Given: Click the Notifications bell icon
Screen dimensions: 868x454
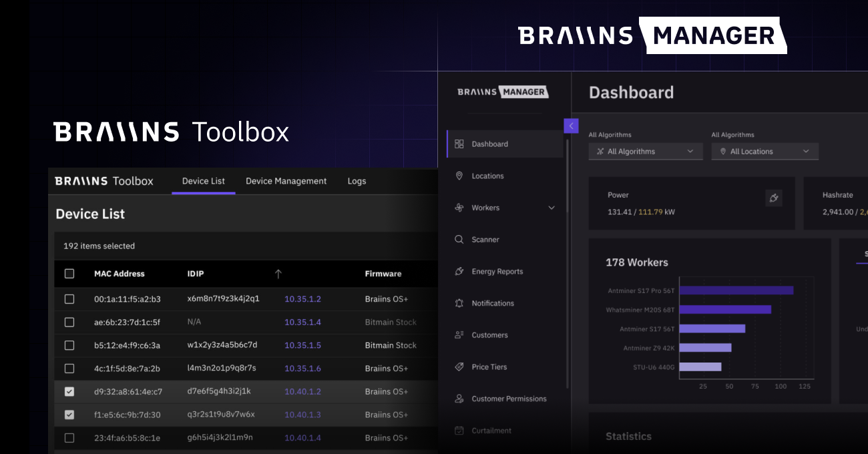Looking at the screenshot, I should 459,303.
